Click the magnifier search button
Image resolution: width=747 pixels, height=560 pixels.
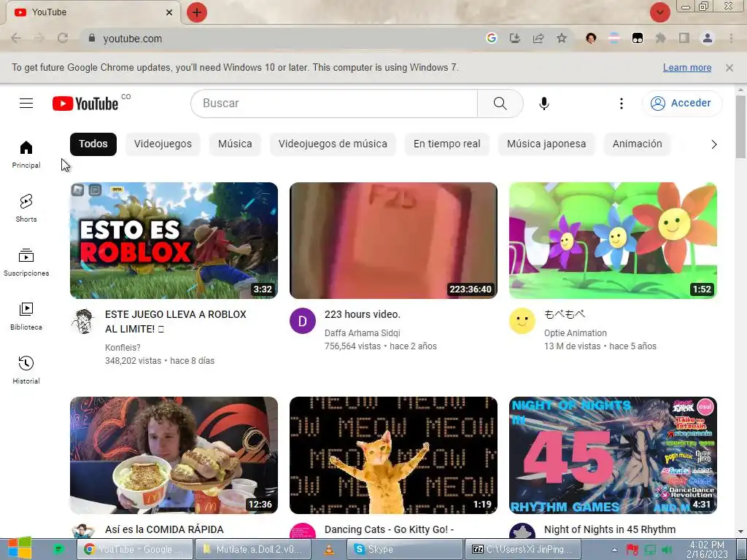pos(500,104)
